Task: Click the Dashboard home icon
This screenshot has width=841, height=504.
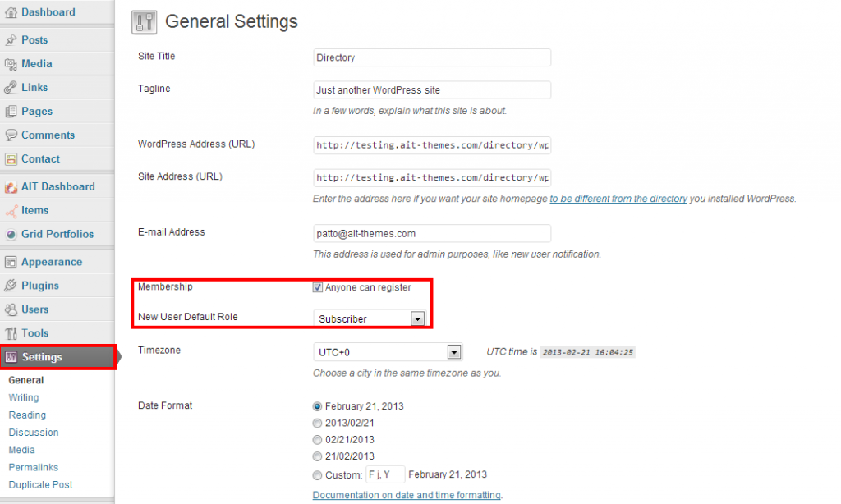Action: (x=11, y=12)
